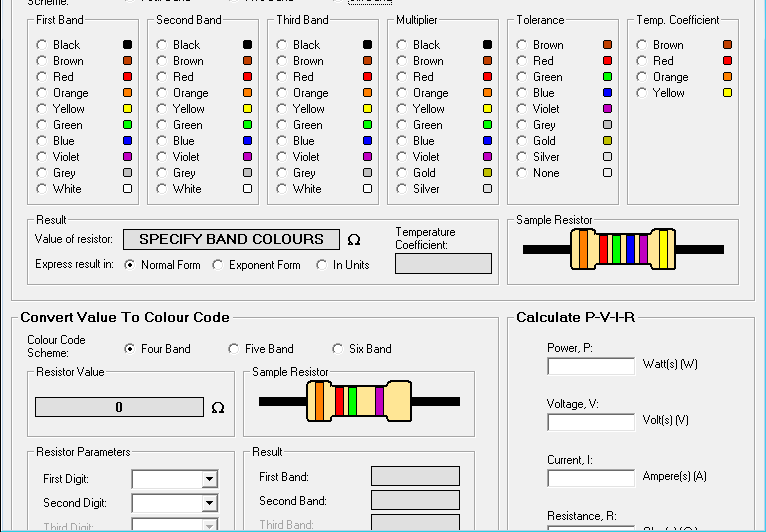Choose Yellow in the Second Band group
Image resolution: width=766 pixels, height=532 pixels.
pyautogui.click(x=162, y=109)
